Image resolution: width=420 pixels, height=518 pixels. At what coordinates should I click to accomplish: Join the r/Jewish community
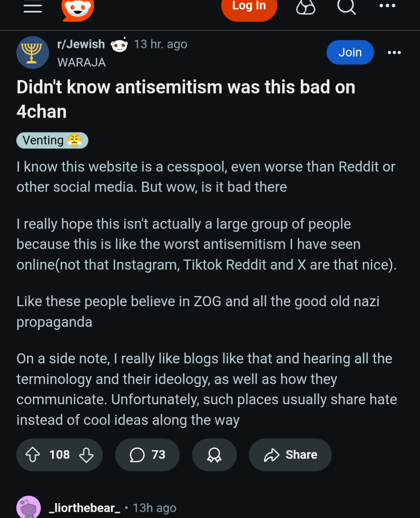click(x=350, y=53)
